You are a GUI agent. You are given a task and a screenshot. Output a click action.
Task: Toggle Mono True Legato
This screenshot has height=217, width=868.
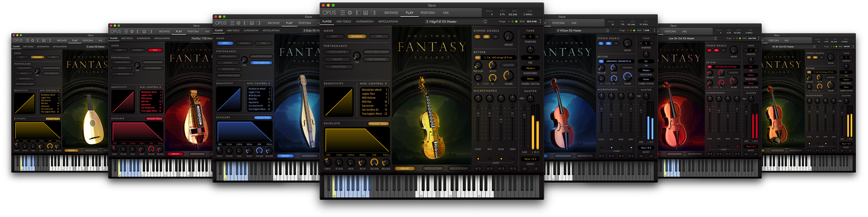click(377, 52)
